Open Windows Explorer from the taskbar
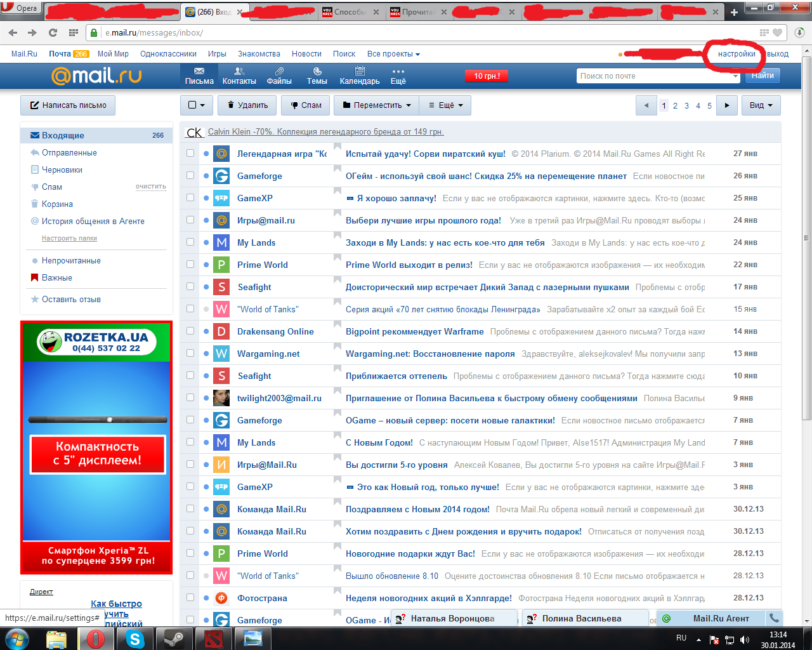This screenshot has height=650, width=812. [x=57, y=639]
